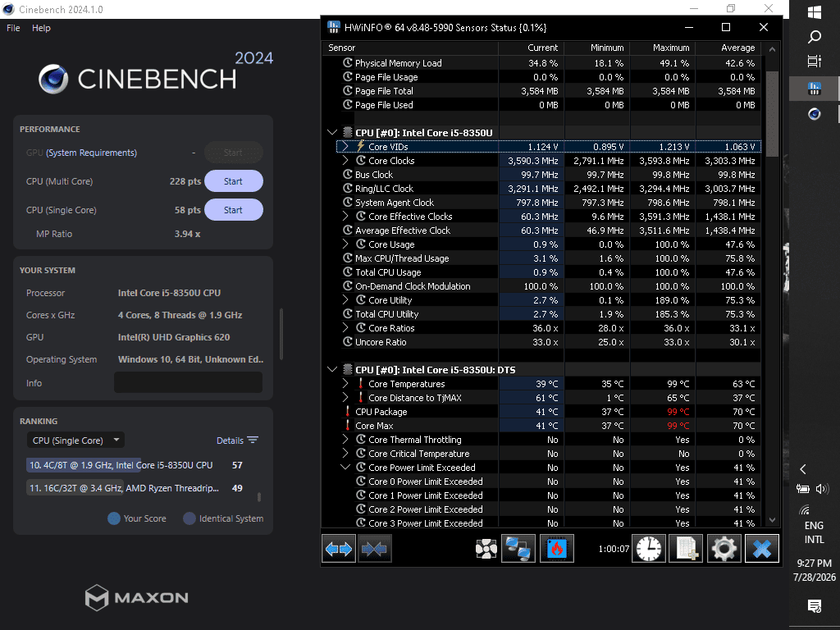This screenshot has height=630, width=840.
Task: Start CPU (Single Core) benchmark
Action: (x=233, y=210)
